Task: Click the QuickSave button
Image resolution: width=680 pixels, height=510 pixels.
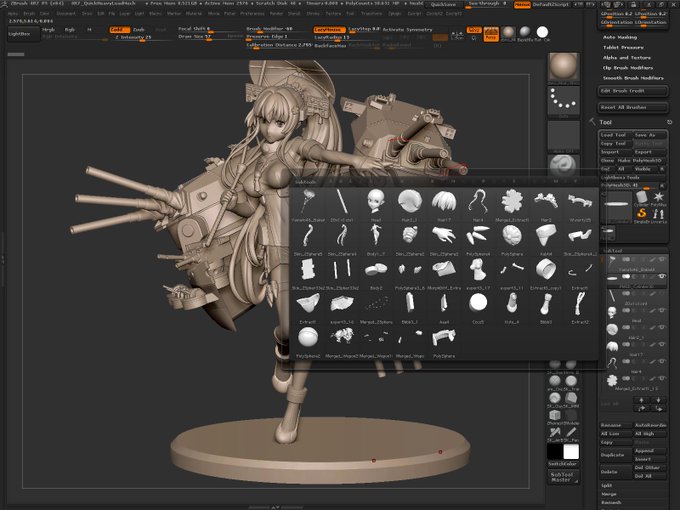Action: point(443,4)
